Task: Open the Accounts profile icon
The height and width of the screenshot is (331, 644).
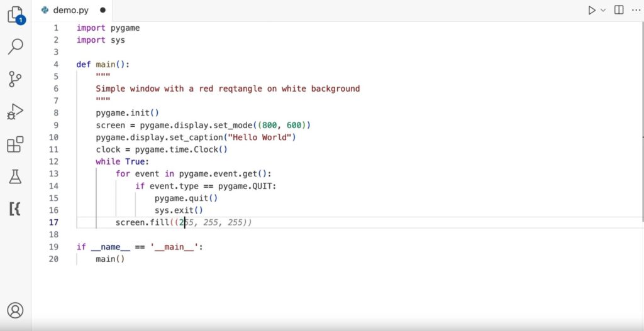Action: point(15,310)
